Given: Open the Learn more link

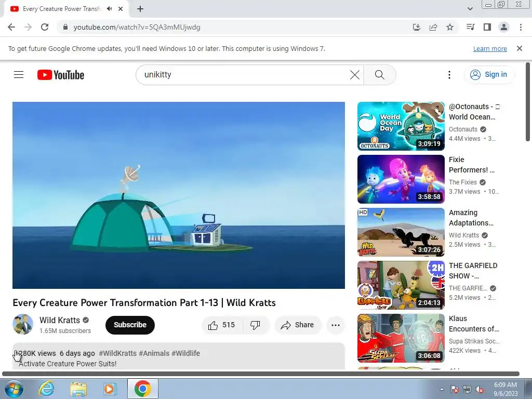Looking at the screenshot, I should pyautogui.click(x=490, y=48).
